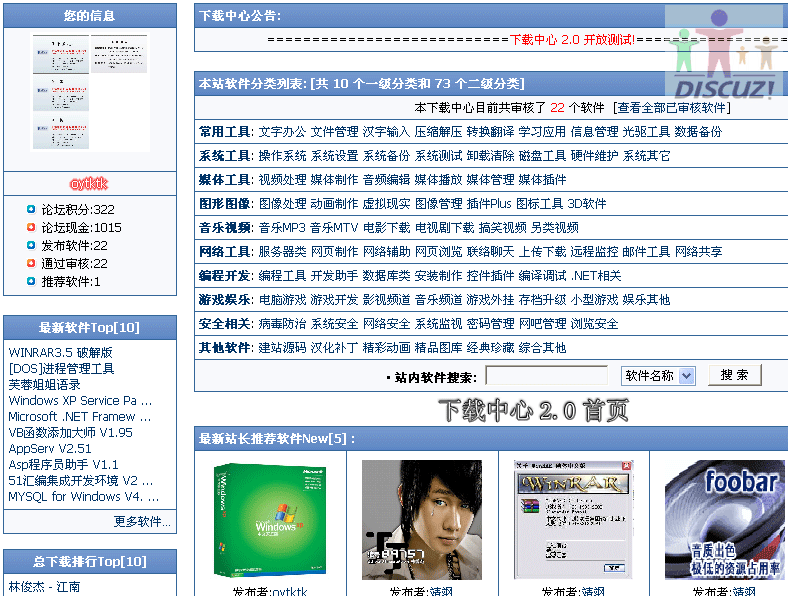Open 磁盘工具 subcategory

[x=542, y=156]
